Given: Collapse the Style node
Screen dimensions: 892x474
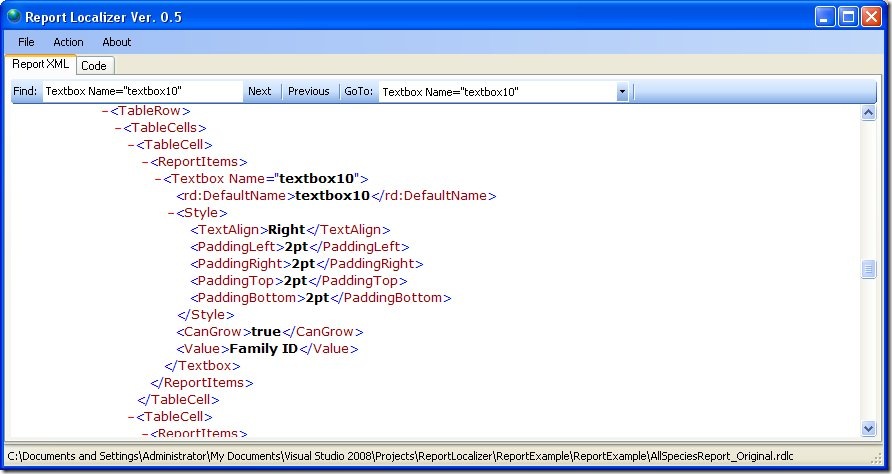Looking at the screenshot, I should coord(171,213).
